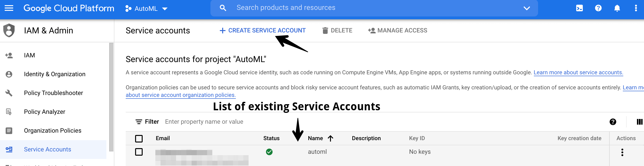Toggle the select-all header checkbox

[139, 138]
